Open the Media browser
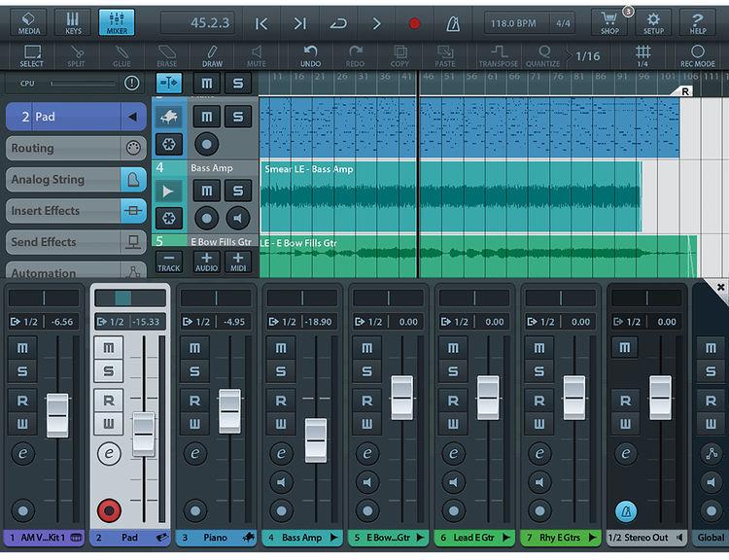This screenshot has width=729, height=560. pos(29,22)
